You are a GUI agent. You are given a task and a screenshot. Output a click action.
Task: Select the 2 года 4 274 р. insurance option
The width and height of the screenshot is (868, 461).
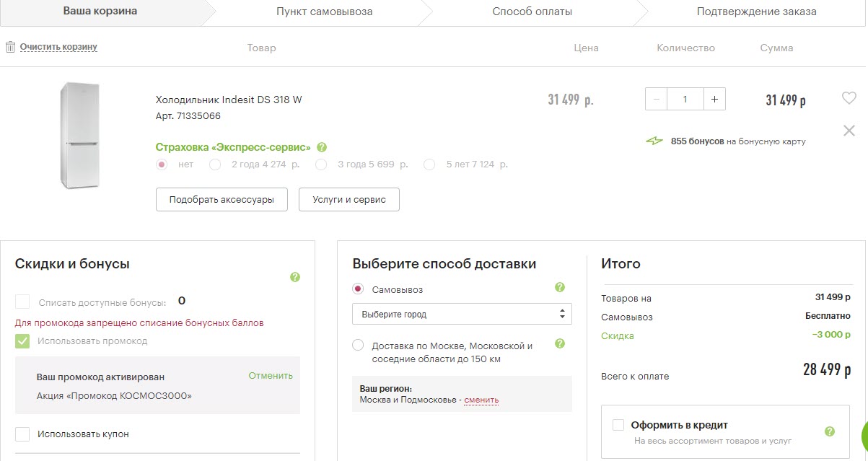pos(215,164)
